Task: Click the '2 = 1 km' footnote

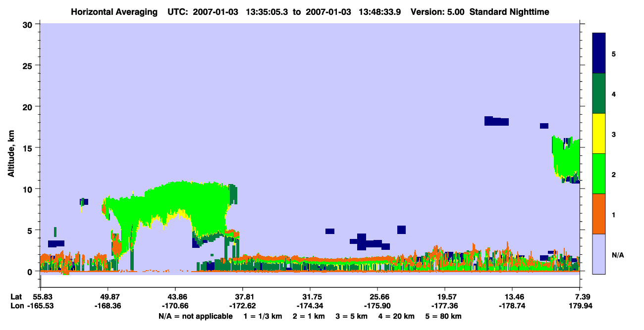Action: pyautogui.click(x=310, y=316)
